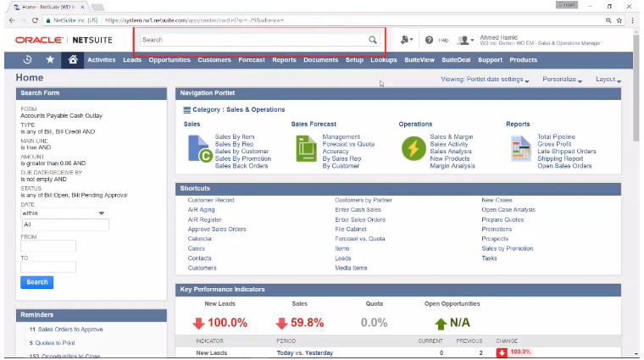Click the Sales Forecast green document icon

click(307, 149)
